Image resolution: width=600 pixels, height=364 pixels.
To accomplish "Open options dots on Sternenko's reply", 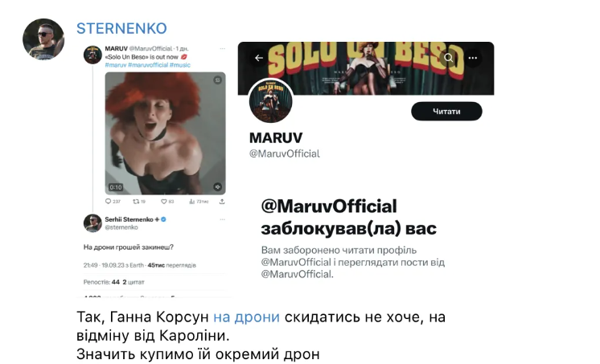I will pyautogui.click(x=222, y=219).
